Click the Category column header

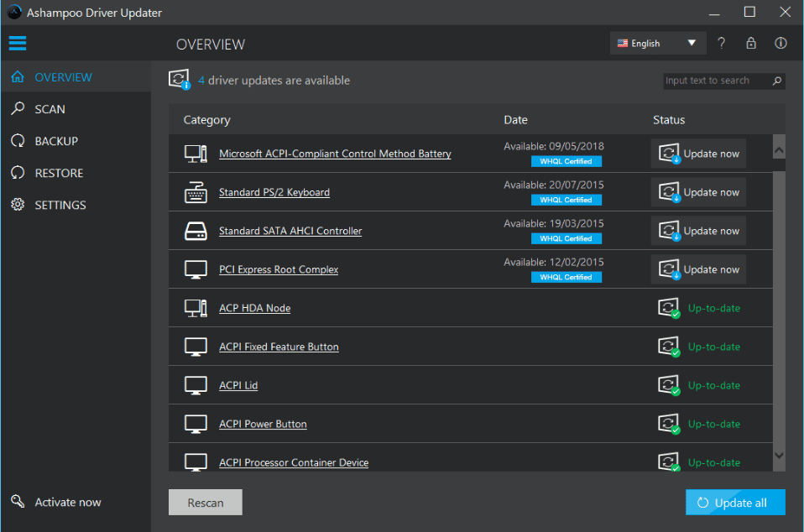[206, 120]
